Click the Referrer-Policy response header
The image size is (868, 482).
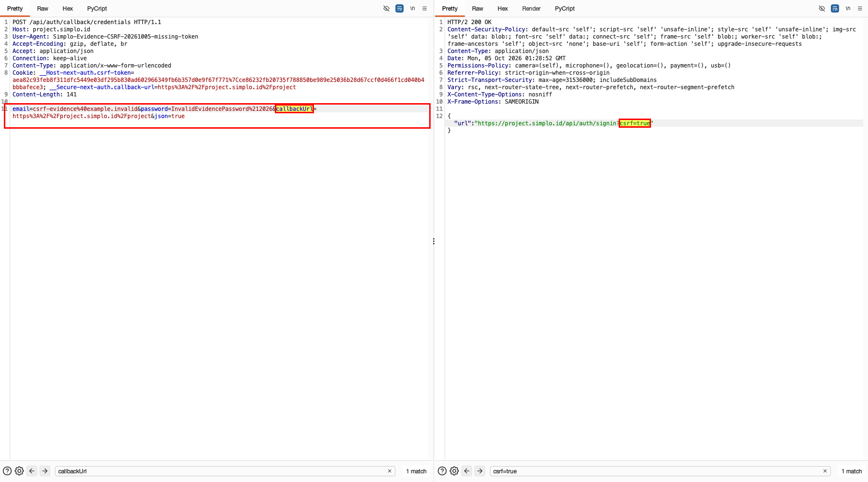[x=528, y=73]
